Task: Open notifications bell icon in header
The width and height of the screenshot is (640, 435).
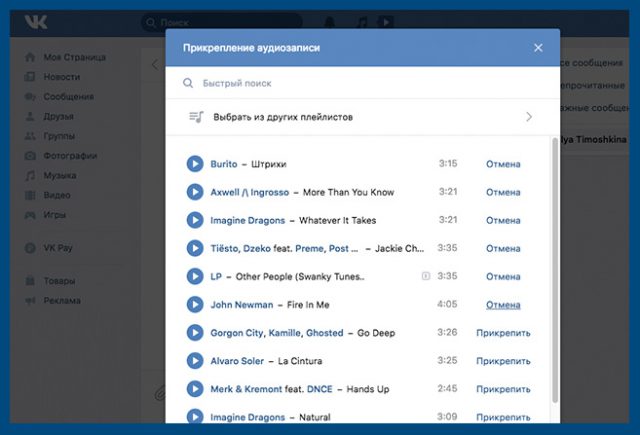Action: [329, 22]
